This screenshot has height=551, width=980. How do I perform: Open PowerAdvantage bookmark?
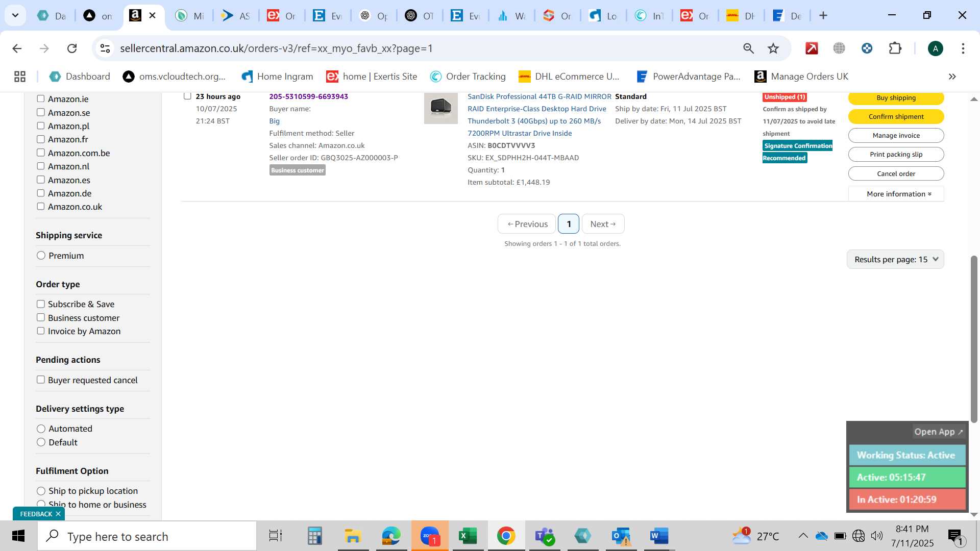(688, 77)
